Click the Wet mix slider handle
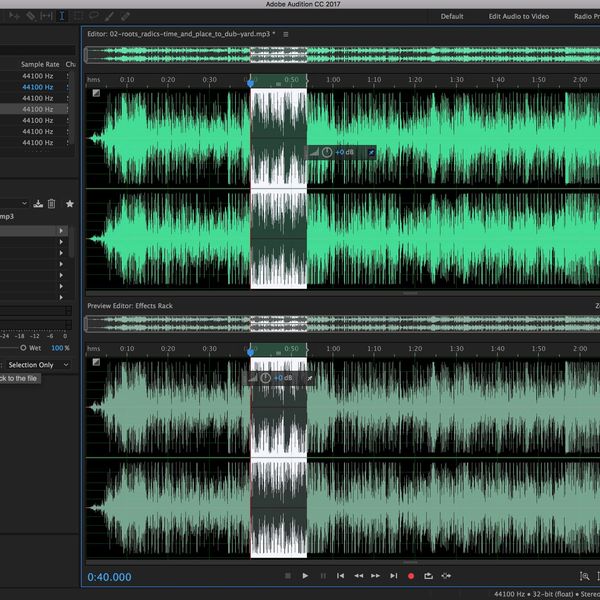This screenshot has height=600, width=600. (23, 348)
